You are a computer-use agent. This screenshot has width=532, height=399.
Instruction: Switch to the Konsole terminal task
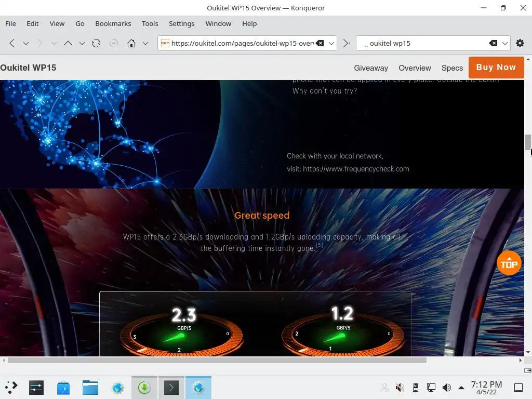[x=171, y=388]
